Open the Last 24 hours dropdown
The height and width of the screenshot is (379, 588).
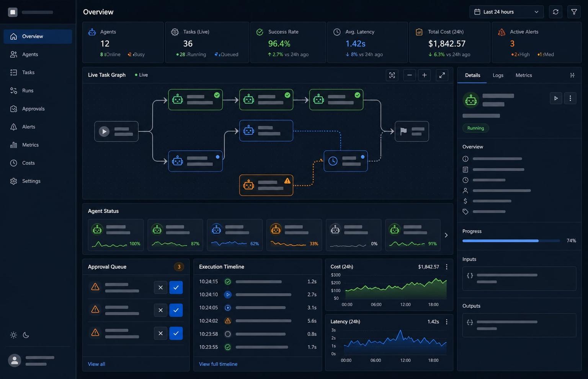click(x=506, y=12)
